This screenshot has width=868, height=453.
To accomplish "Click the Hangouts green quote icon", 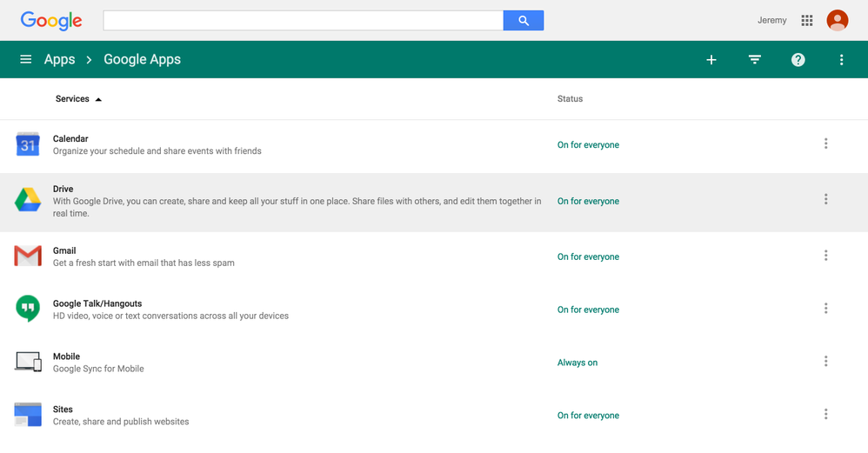I will [28, 308].
